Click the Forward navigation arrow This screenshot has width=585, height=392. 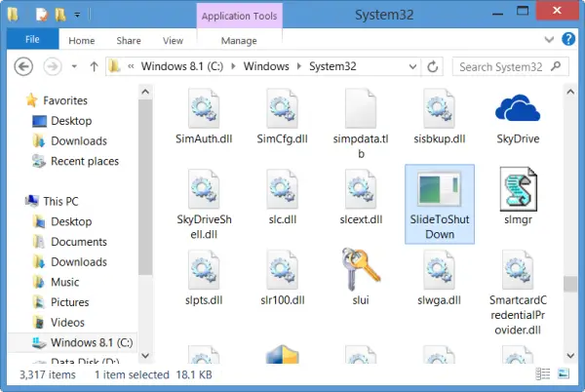tap(53, 66)
